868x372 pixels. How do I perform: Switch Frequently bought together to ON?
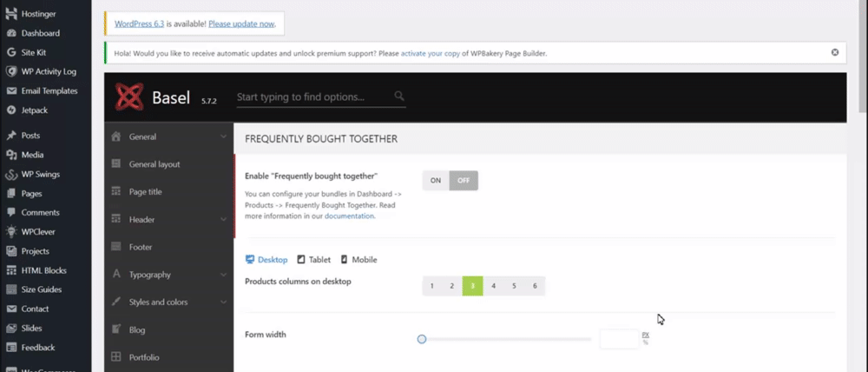pyautogui.click(x=436, y=181)
